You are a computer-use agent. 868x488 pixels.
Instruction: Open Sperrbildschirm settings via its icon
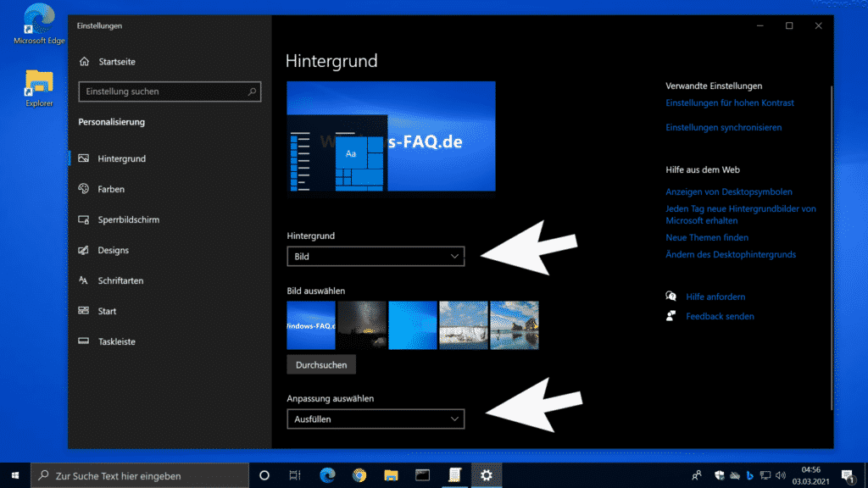tap(84, 219)
